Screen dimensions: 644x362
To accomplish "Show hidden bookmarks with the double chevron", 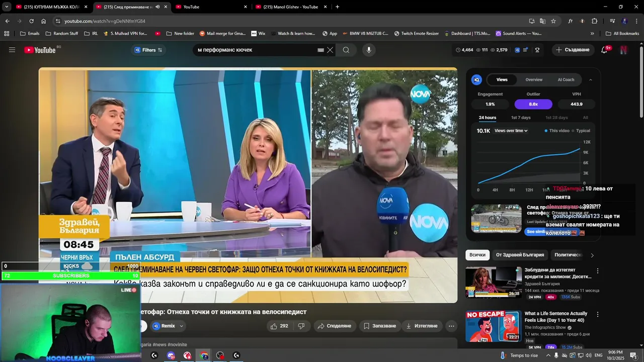I will (x=592, y=34).
